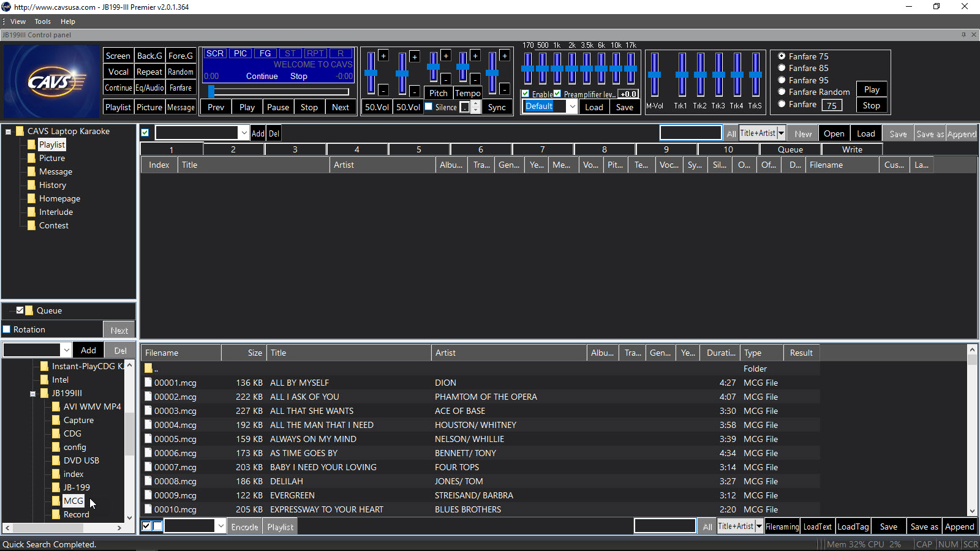The height and width of the screenshot is (551, 980).
Task: Open the playlist Title+Artist search dropdown
Action: click(781, 133)
